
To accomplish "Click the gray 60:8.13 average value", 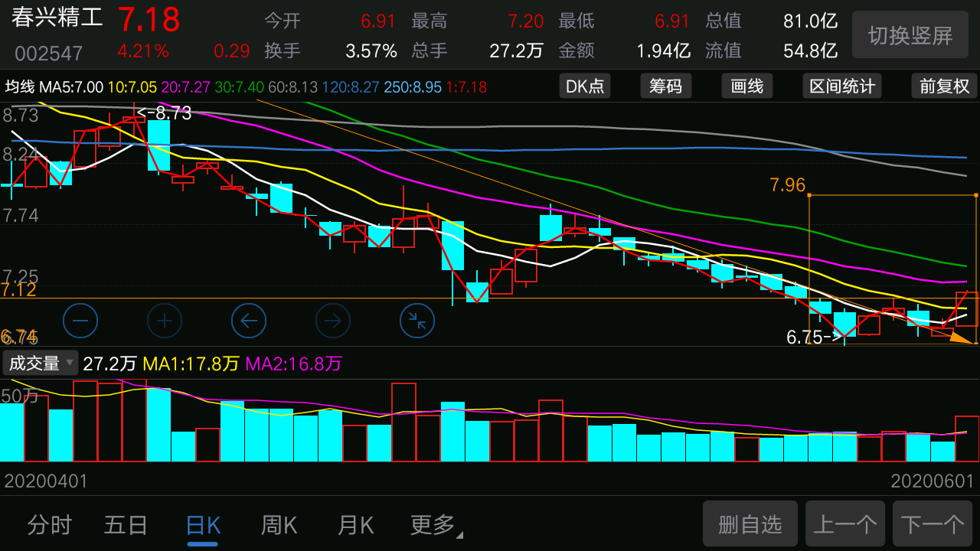I will [x=292, y=87].
